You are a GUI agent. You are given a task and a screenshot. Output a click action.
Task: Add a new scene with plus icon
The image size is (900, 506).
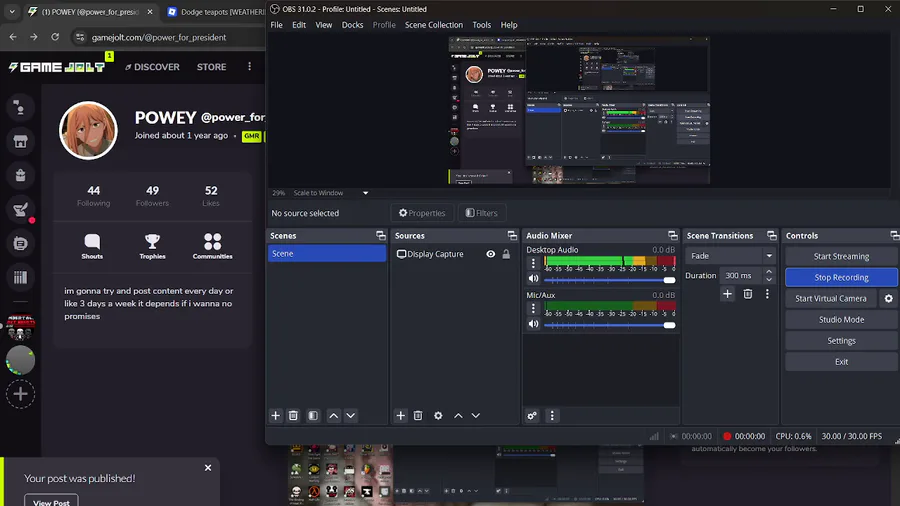click(x=276, y=415)
